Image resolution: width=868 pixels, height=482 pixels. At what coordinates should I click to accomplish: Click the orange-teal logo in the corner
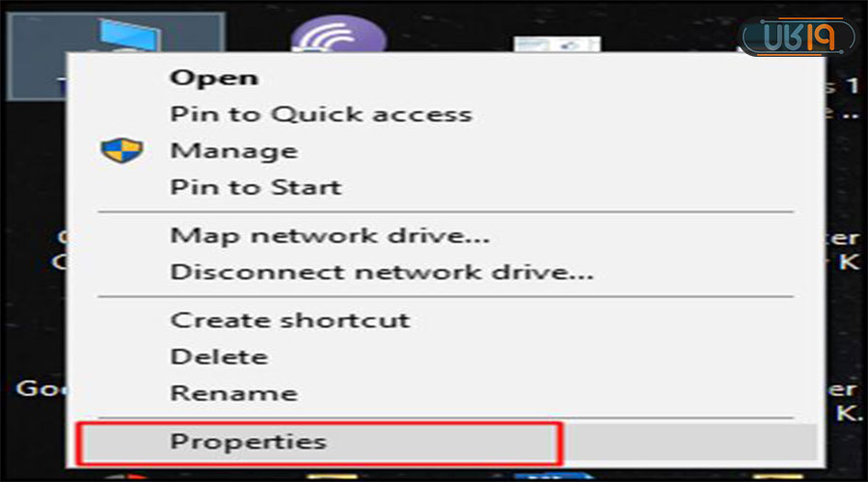coord(799,37)
